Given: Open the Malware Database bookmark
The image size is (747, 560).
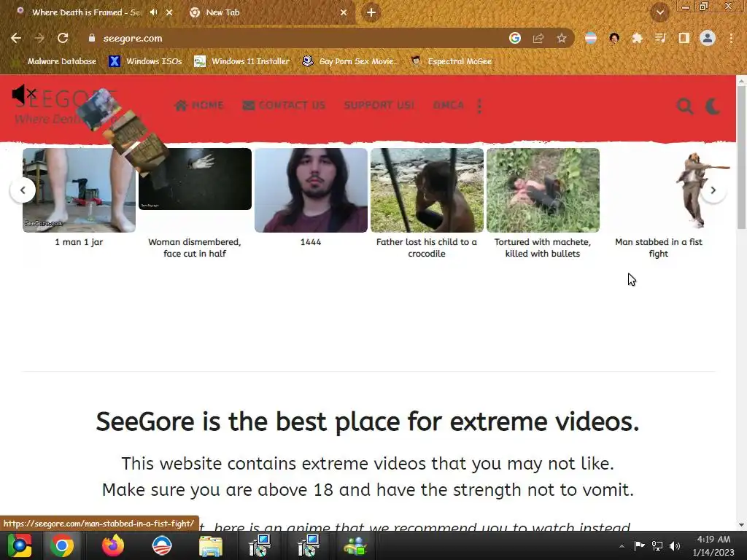Looking at the screenshot, I should pyautogui.click(x=55, y=61).
